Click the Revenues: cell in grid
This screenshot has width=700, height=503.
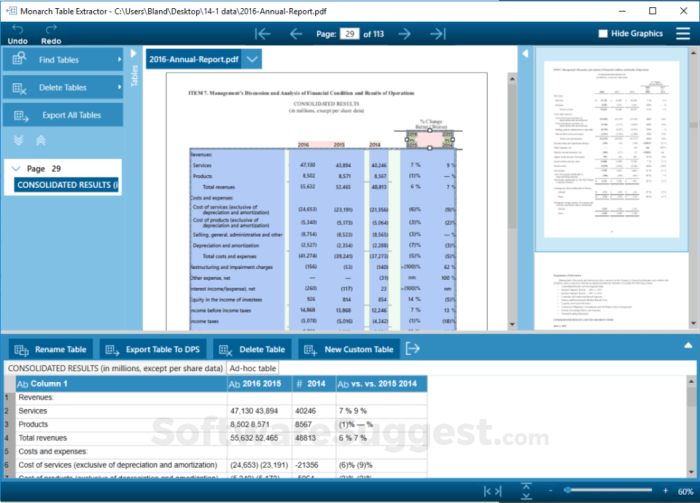121,398
